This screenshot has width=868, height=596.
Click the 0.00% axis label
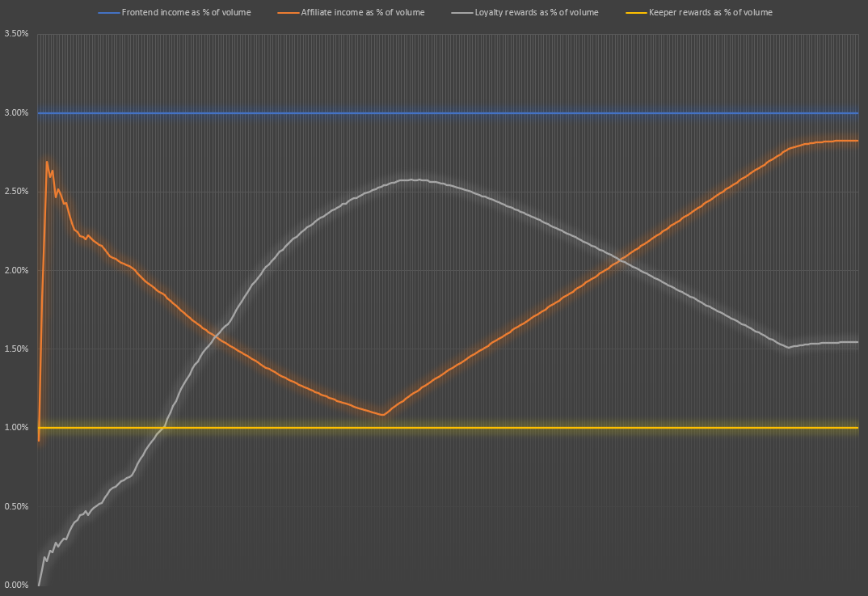(x=15, y=585)
